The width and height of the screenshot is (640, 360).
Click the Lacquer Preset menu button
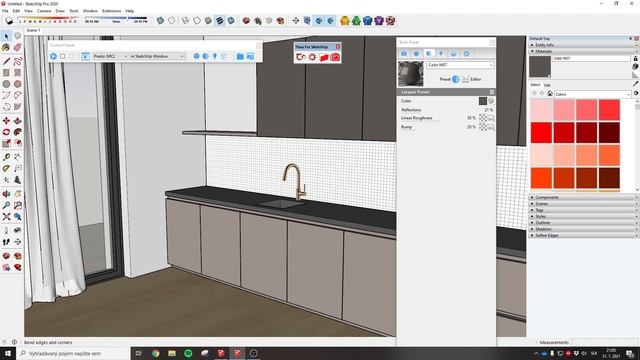tap(491, 92)
